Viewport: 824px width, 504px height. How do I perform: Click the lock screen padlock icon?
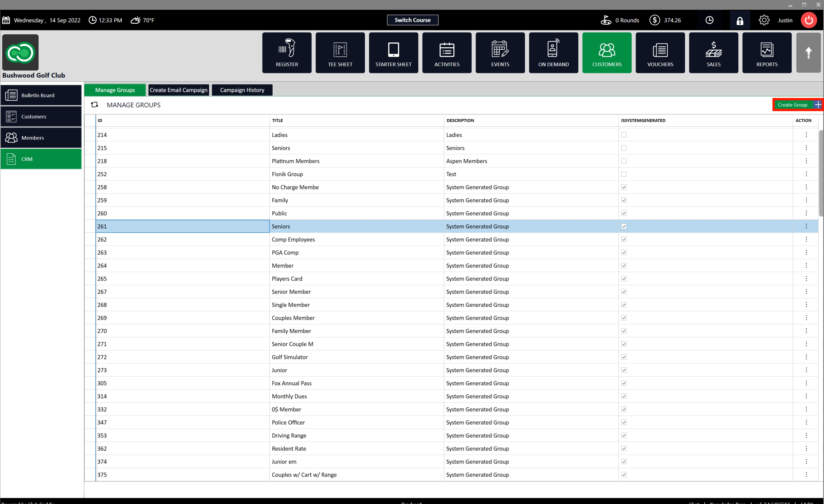(x=740, y=20)
